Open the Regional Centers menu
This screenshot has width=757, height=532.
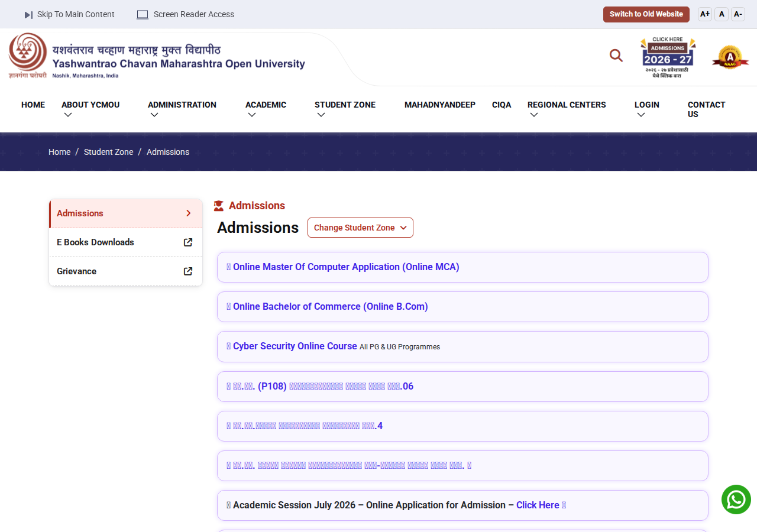(x=567, y=105)
